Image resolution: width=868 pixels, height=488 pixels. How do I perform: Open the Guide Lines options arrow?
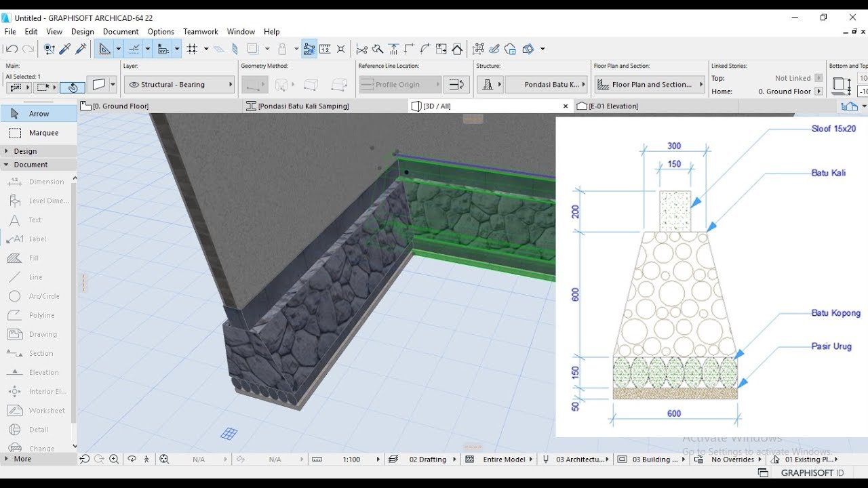(118, 49)
